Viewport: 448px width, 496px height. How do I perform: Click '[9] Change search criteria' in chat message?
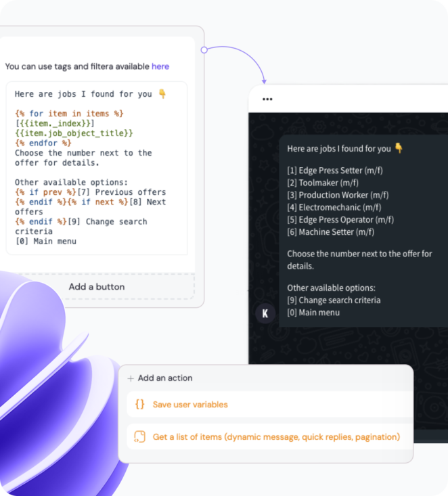coord(334,300)
